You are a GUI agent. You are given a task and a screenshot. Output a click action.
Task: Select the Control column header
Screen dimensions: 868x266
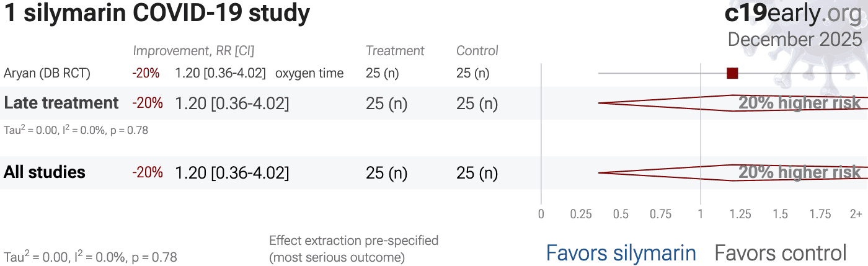477,51
